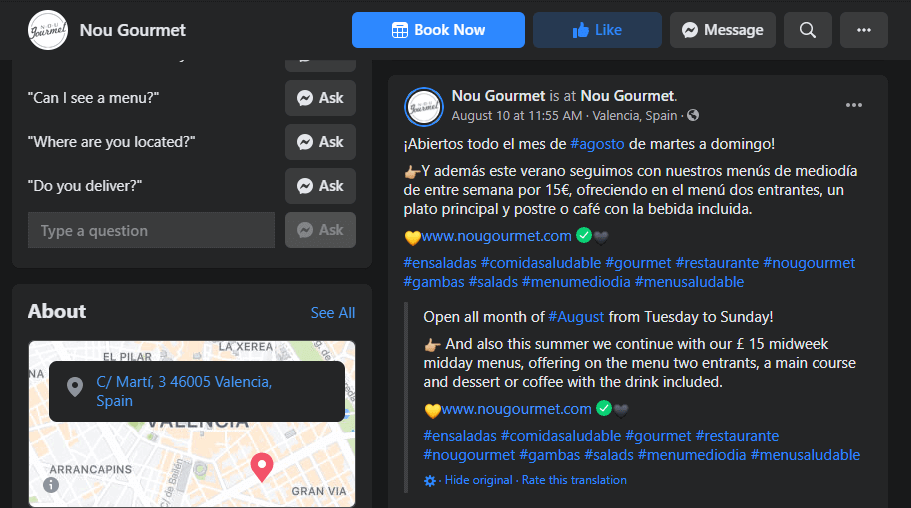This screenshot has width=911, height=508.
Task: Ask "Can I see a menu?"
Action: click(x=320, y=98)
